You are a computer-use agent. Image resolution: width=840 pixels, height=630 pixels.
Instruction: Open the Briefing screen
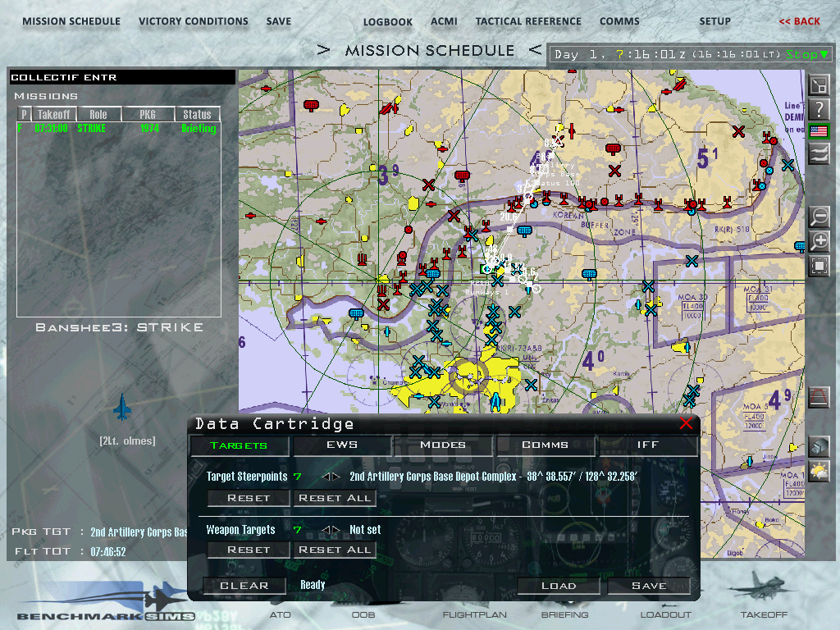pos(564,615)
